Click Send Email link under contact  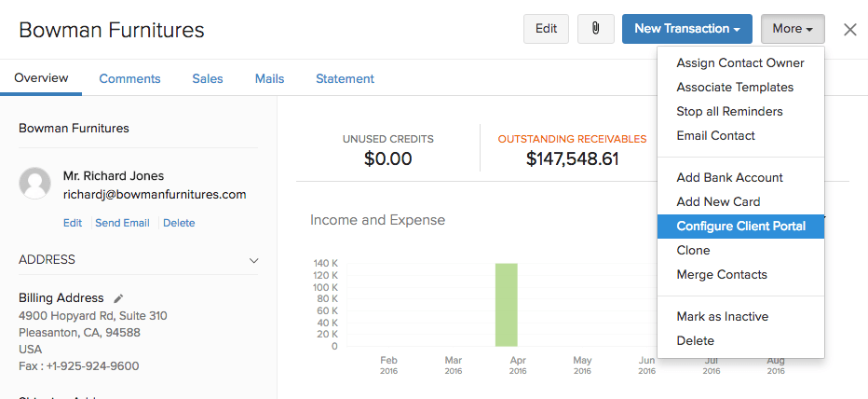[x=122, y=224]
